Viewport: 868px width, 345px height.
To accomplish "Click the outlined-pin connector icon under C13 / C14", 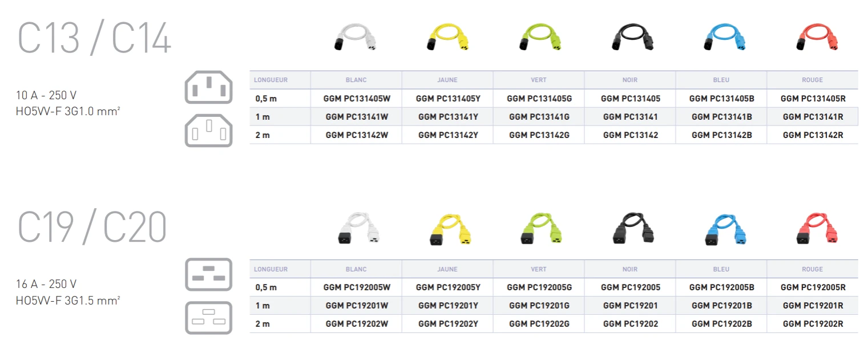I will coord(208,130).
